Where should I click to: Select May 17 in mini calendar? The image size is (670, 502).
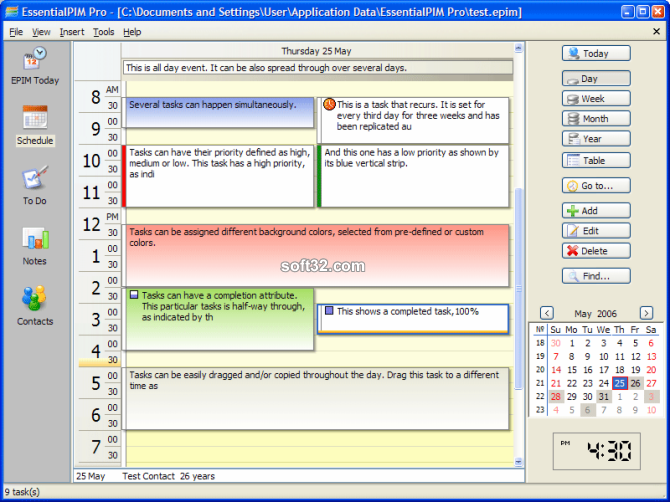click(x=603, y=370)
